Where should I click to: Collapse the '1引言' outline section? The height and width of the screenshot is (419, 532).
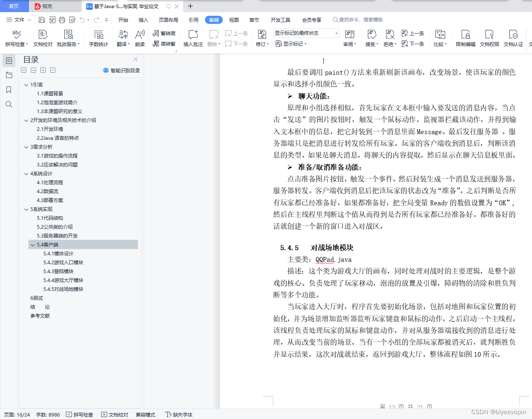pyautogui.click(x=26, y=85)
